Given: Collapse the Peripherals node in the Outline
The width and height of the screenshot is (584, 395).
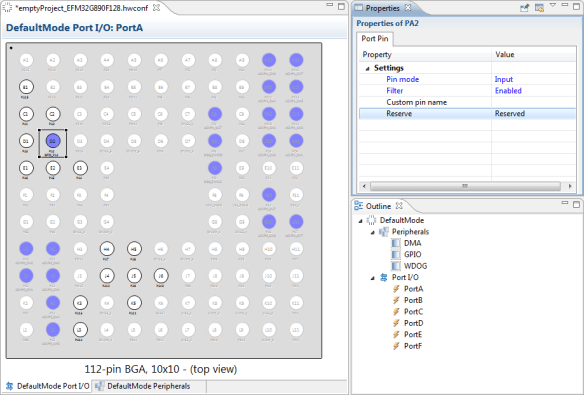Looking at the screenshot, I should pos(372,232).
